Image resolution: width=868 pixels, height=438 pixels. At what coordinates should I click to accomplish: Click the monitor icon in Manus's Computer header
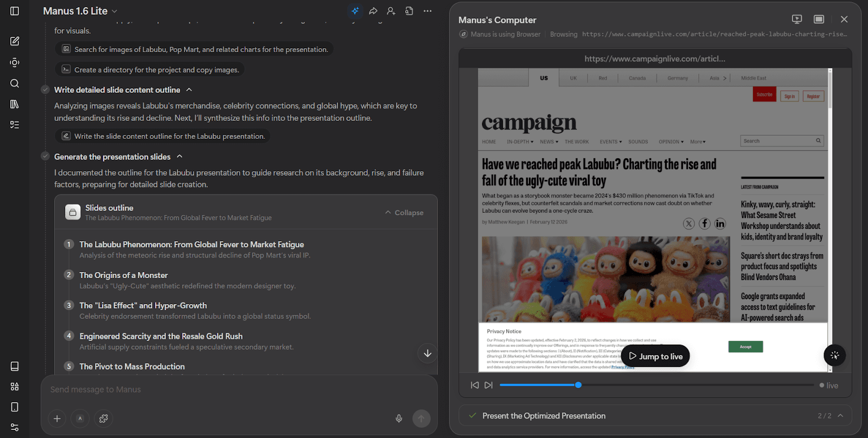[797, 19]
